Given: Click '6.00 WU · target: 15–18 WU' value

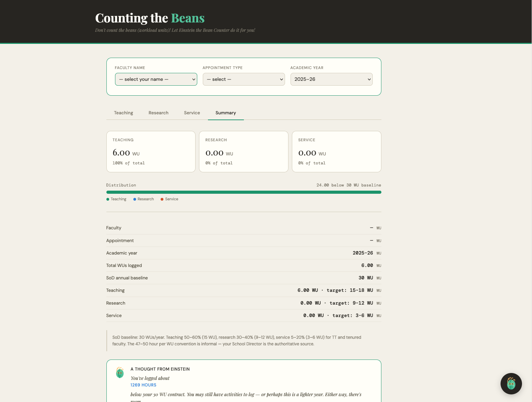Looking at the screenshot, I should click(335, 290).
